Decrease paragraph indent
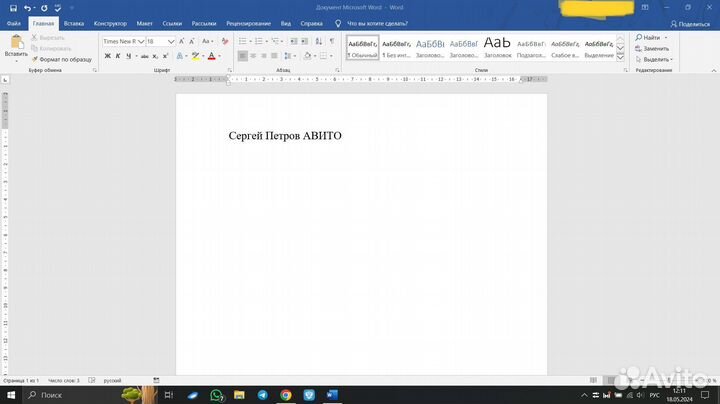Image resolution: width=720 pixels, height=404 pixels. (x=293, y=41)
